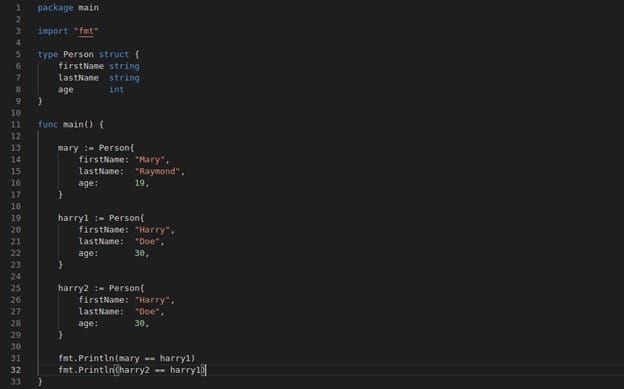
Task: Click line number 11 in the gutter
Action: (16, 125)
